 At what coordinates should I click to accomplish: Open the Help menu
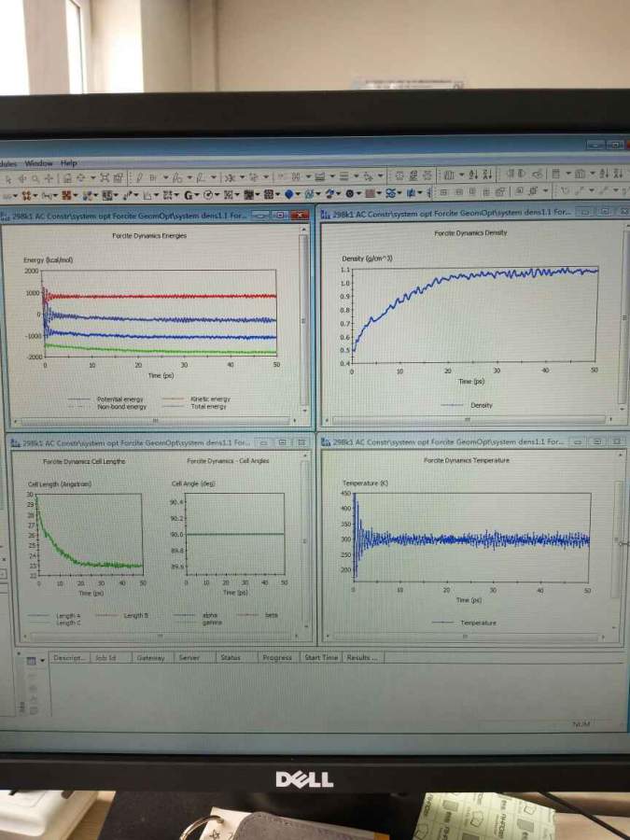click(68, 162)
